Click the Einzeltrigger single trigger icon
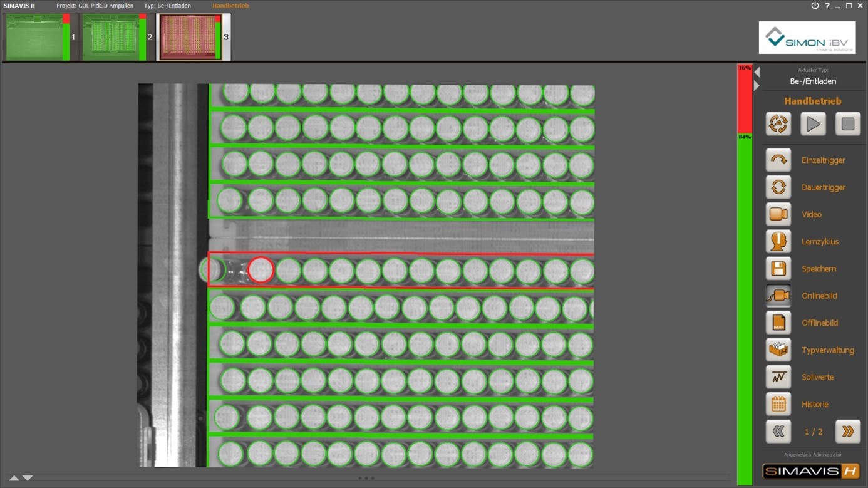 pyautogui.click(x=778, y=160)
